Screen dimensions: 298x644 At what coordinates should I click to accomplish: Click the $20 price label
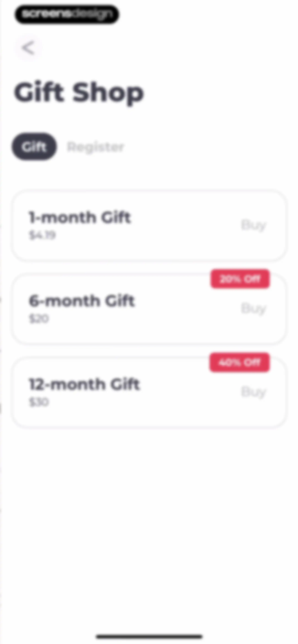(x=39, y=319)
